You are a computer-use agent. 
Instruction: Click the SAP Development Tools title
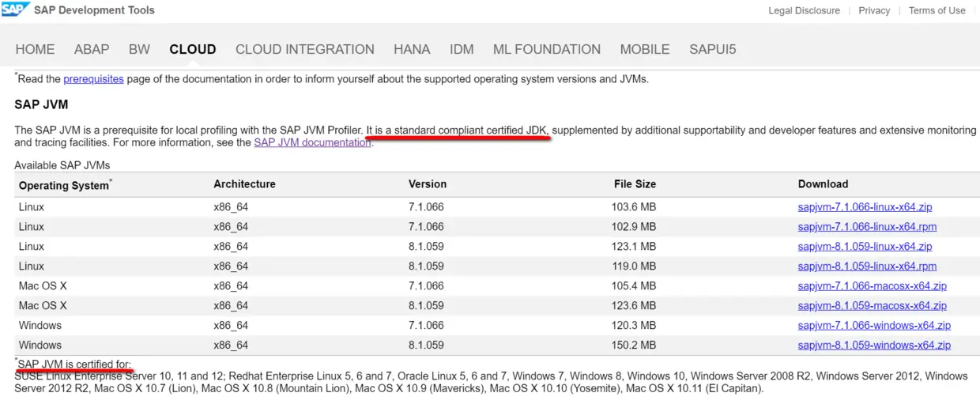click(x=96, y=10)
